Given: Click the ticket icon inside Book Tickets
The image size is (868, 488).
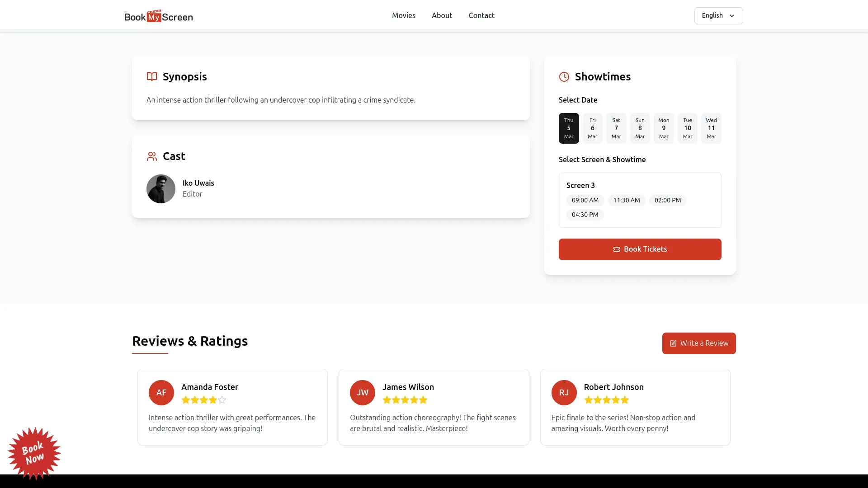Looking at the screenshot, I should 616,249.
